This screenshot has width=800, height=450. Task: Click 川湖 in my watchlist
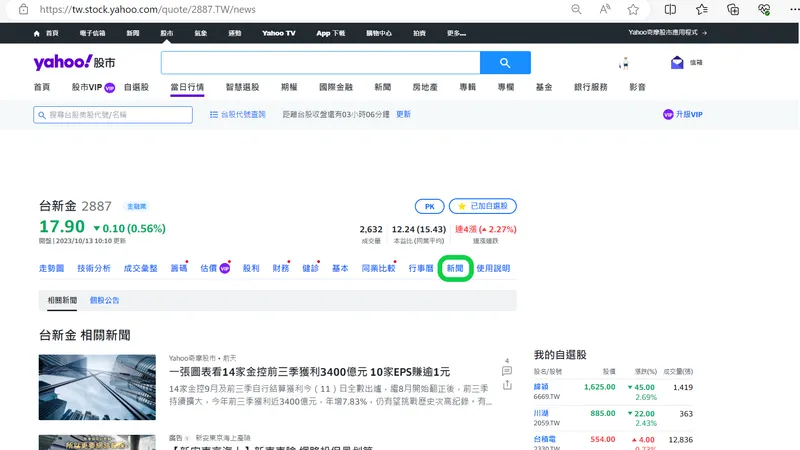pos(541,413)
